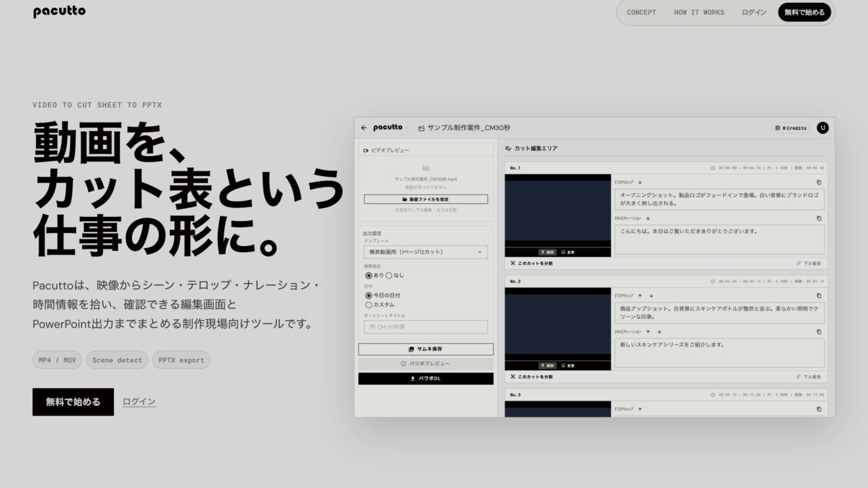Click the large 無料で始める hero button
Image resolution: width=868 pixels, height=488 pixels.
pos(73,402)
